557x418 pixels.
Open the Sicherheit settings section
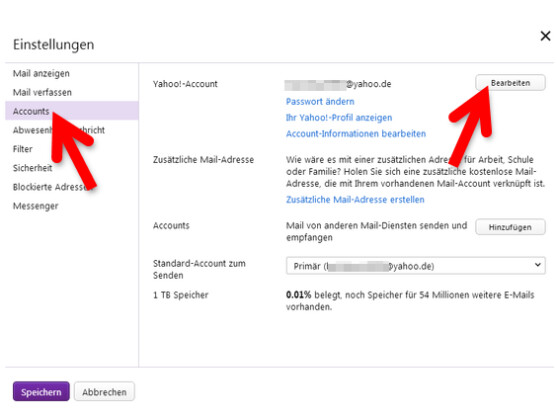click(32, 168)
